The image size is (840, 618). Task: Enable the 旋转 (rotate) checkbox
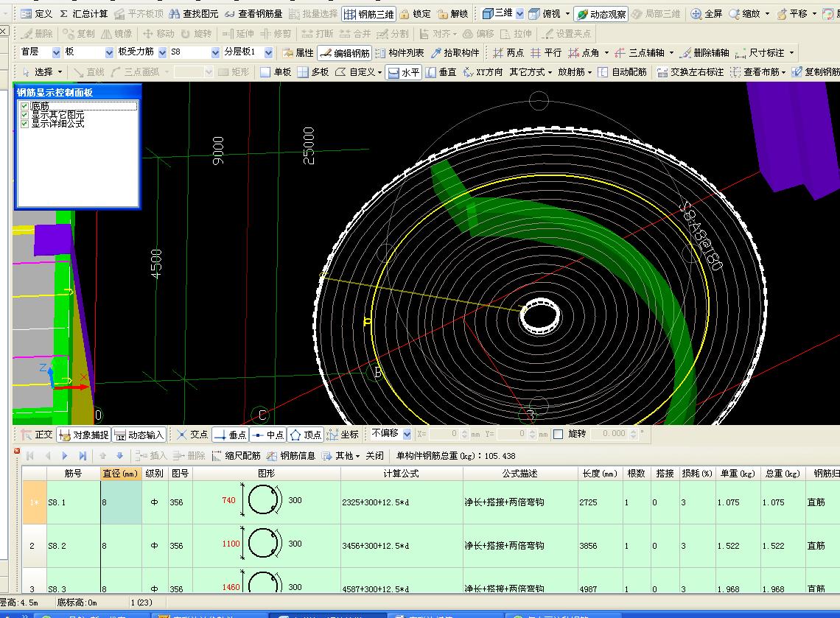558,435
